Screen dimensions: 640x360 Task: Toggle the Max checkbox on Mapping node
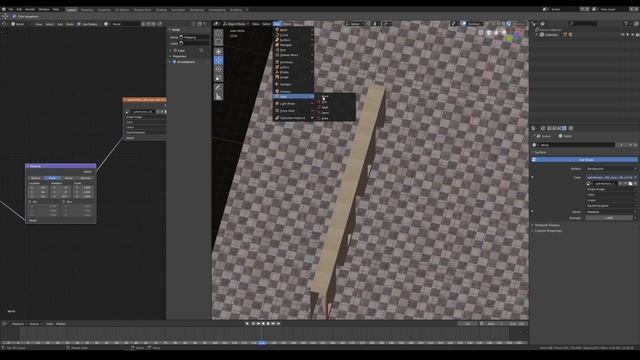64,202
